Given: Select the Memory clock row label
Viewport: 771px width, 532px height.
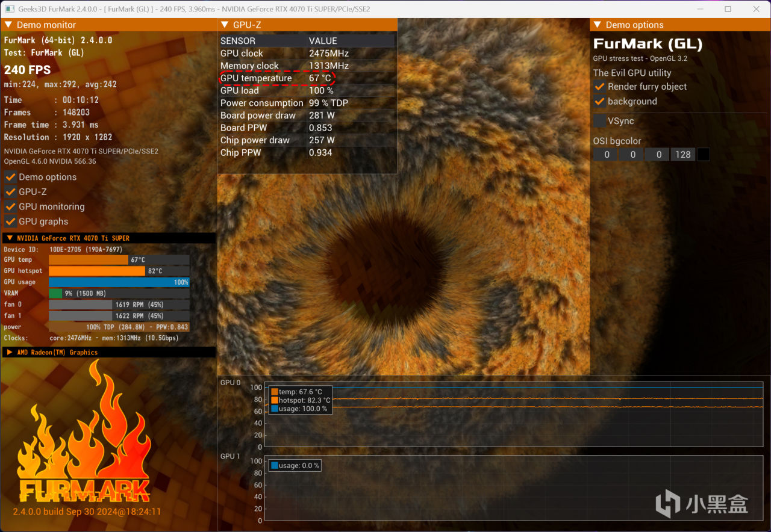Looking at the screenshot, I should tap(249, 66).
